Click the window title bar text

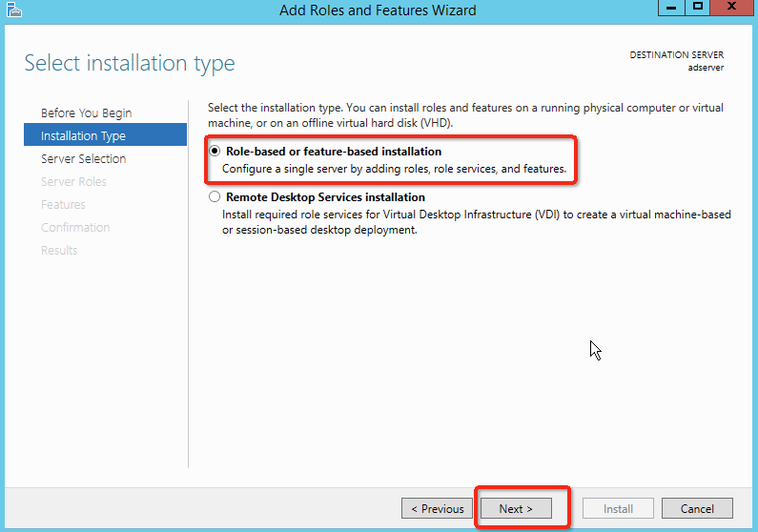tap(378, 10)
